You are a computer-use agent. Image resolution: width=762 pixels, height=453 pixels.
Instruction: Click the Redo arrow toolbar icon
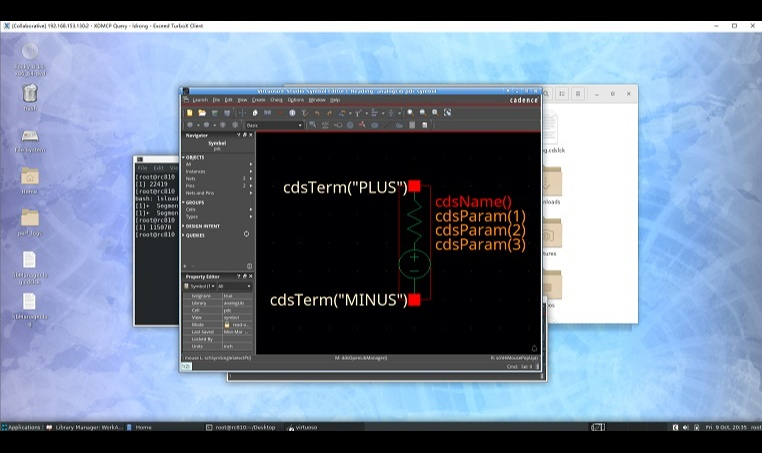pos(329,113)
